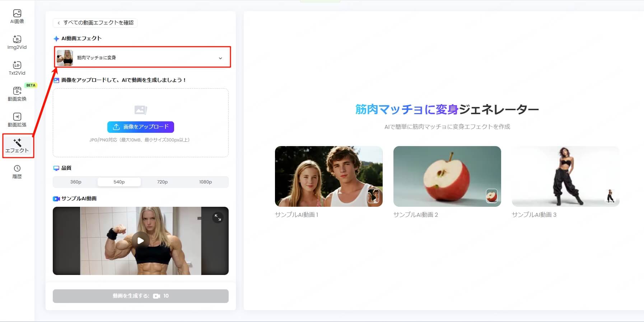Click the effect thumbnail in the dropdown
The width and height of the screenshot is (644, 322).
(65, 58)
